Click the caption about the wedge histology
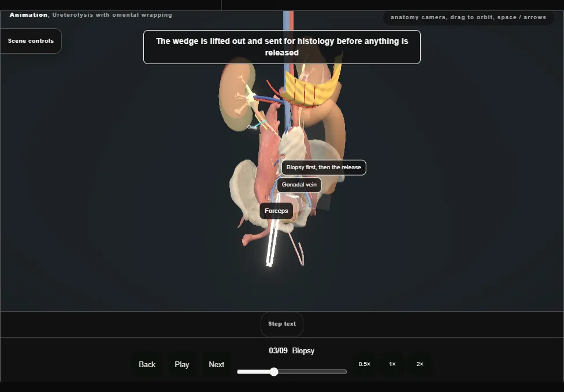564x392 pixels. (x=281, y=47)
